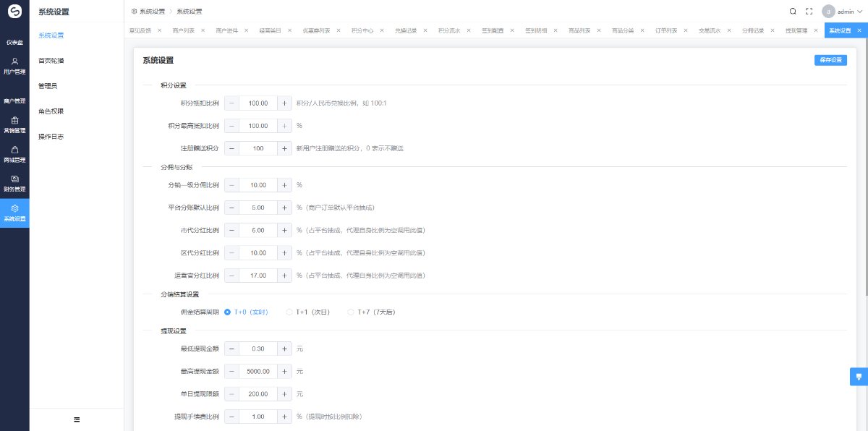Click the admin avatar icon
The height and width of the screenshot is (431, 868).
828,12
